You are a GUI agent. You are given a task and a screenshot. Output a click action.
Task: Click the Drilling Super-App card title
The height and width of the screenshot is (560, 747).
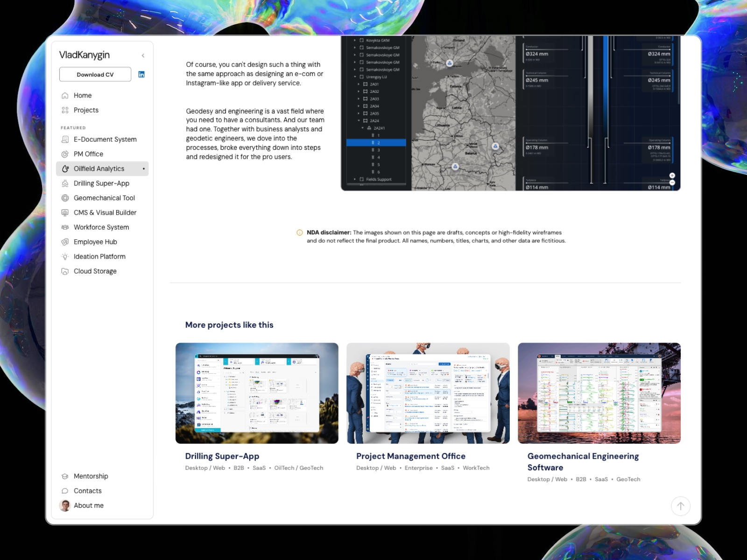tap(222, 456)
